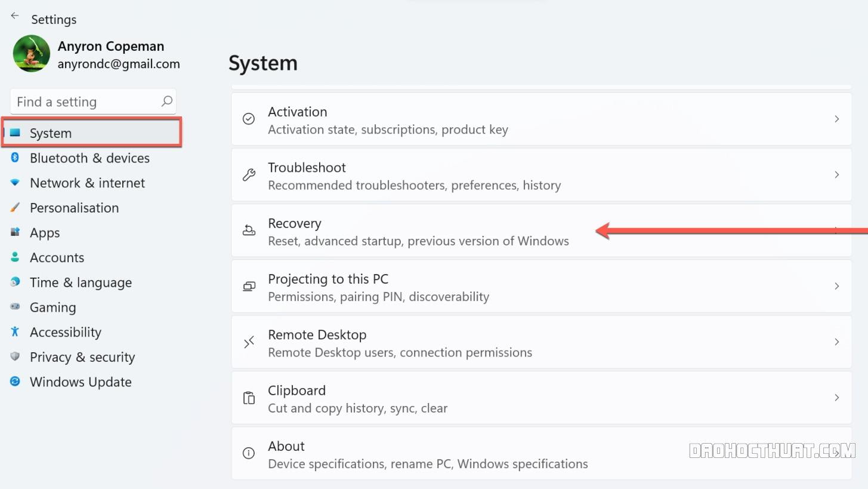Open the Projecting to this PC title

tap(328, 279)
